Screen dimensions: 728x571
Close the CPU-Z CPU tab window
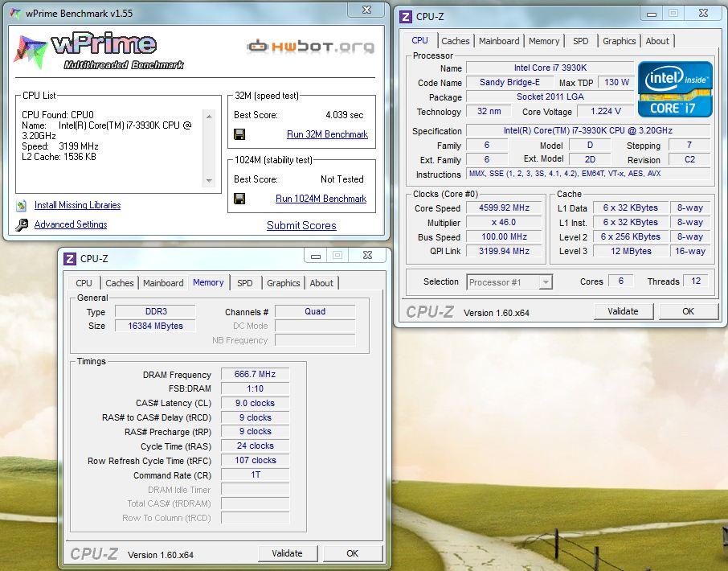703,14
